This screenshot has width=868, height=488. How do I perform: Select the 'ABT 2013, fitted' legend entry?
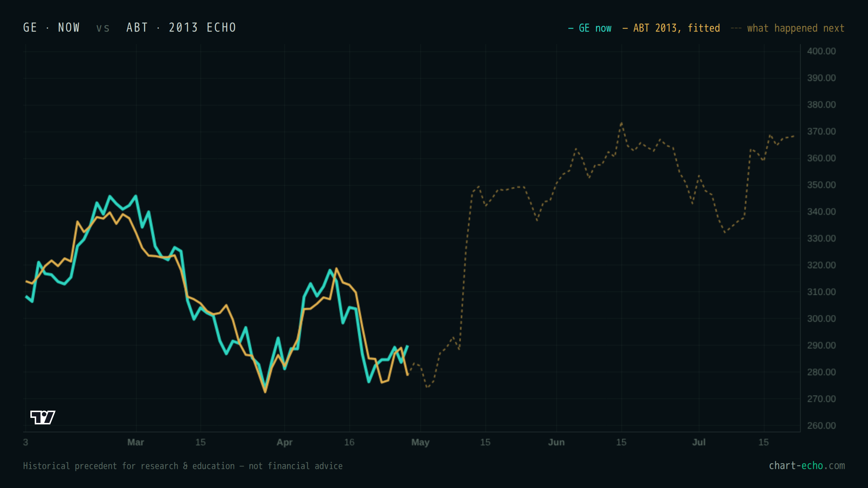point(671,28)
